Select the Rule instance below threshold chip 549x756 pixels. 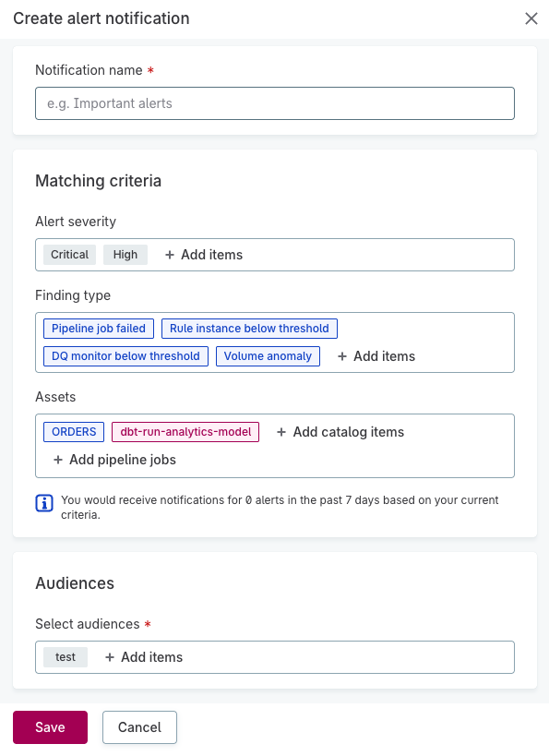tap(249, 328)
